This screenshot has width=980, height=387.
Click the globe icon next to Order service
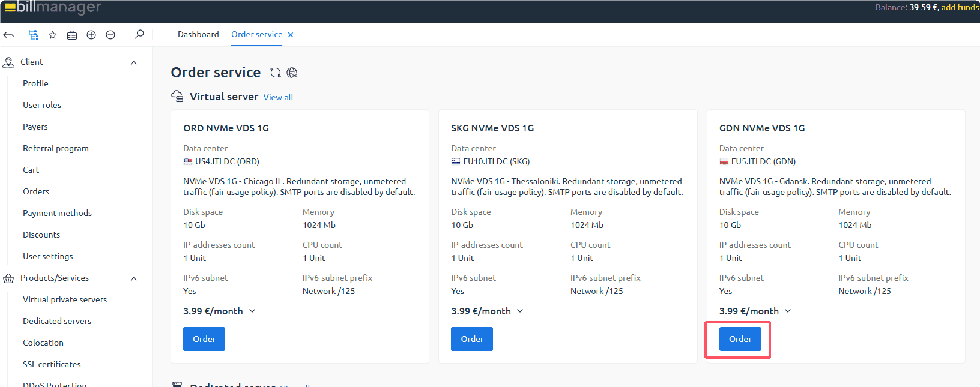click(x=292, y=73)
